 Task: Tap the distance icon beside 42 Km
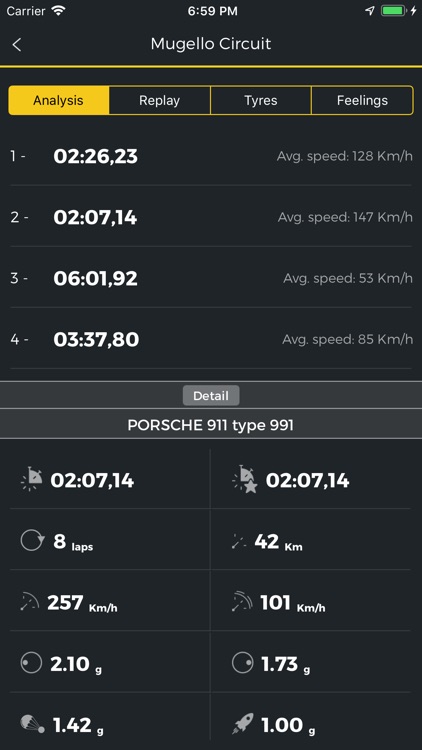tap(239, 542)
